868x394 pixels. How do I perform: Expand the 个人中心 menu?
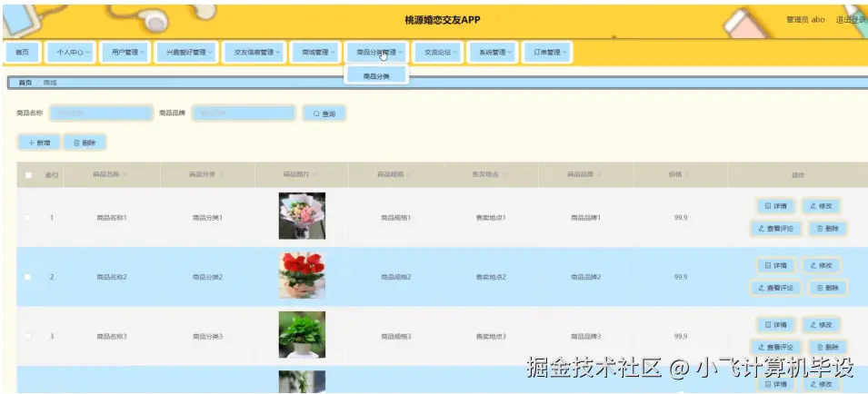click(x=70, y=53)
